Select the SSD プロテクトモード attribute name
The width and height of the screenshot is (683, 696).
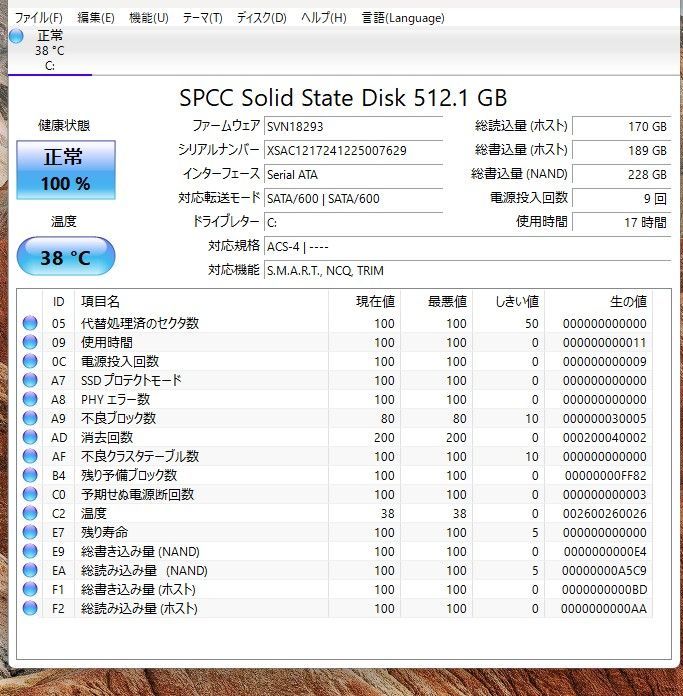click(131, 380)
